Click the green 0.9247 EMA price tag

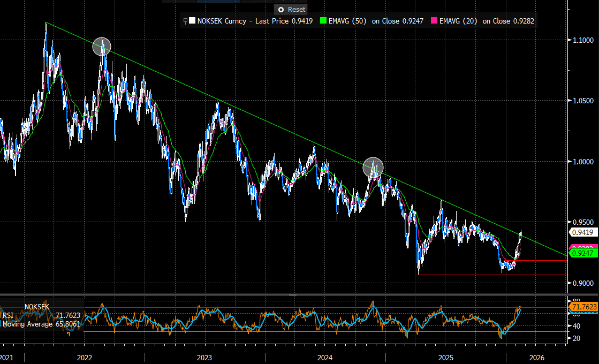tap(581, 253)
